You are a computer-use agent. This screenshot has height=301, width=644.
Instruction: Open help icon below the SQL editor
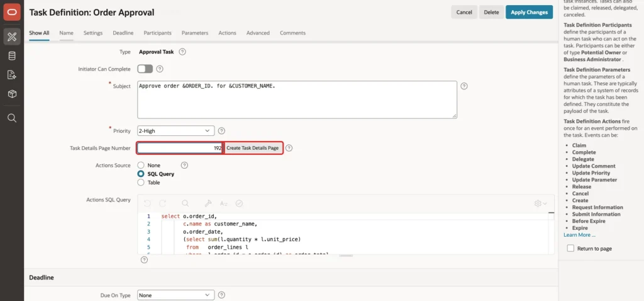point(144,260)
